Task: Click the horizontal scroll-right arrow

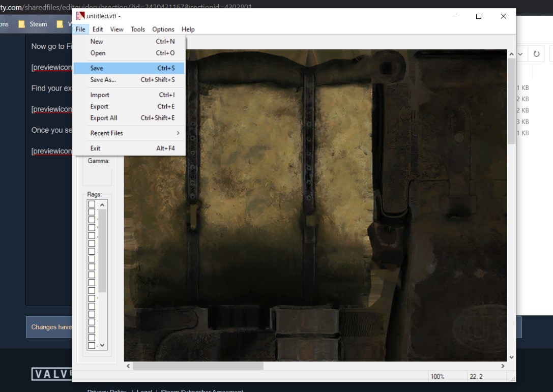Action: (503, 366)
